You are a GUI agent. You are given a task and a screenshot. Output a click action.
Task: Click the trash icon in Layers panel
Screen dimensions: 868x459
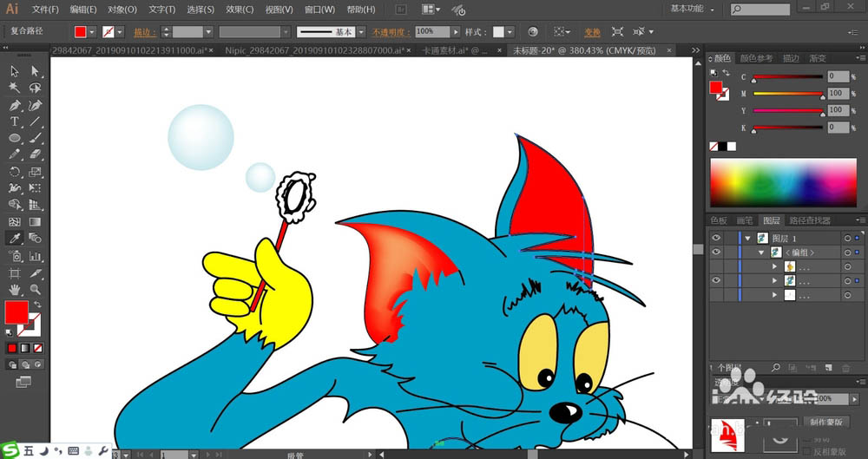[x=845, y=368]
